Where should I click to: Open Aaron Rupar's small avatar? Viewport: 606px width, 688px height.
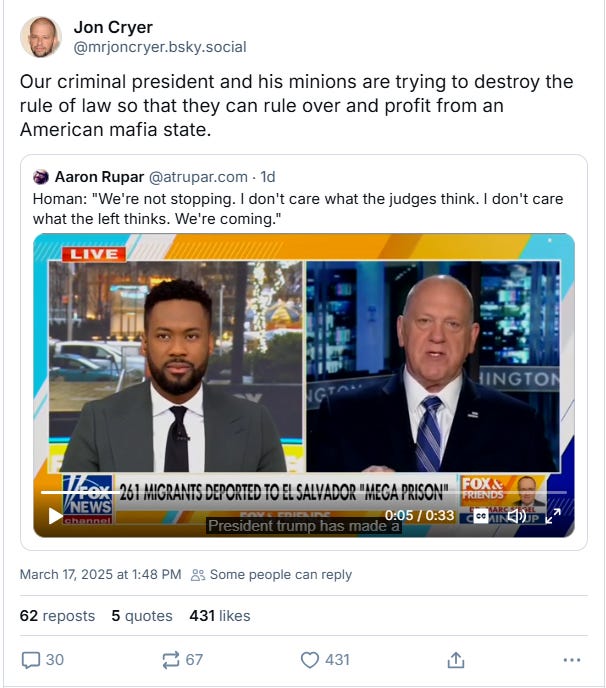(x=41, y=177)
